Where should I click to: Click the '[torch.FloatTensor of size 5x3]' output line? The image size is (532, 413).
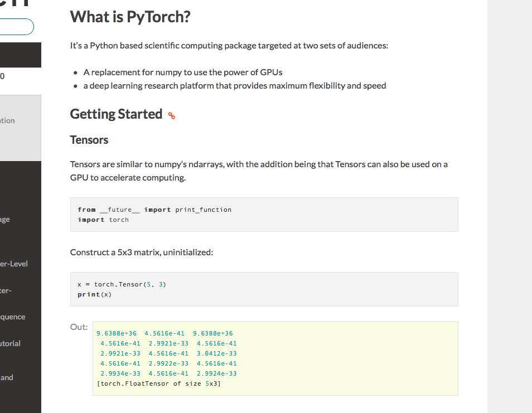[x=159, y=383]
